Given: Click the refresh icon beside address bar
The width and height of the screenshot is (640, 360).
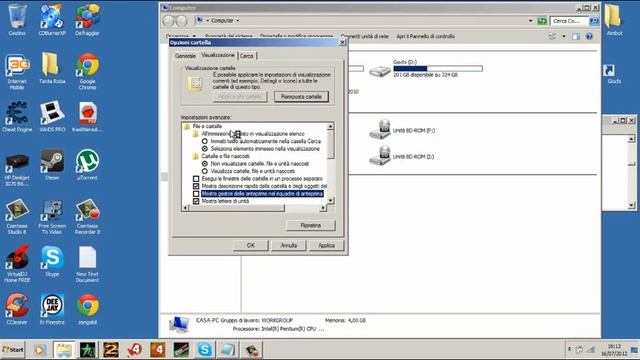Looking at the screenshot, I should 542,20.
